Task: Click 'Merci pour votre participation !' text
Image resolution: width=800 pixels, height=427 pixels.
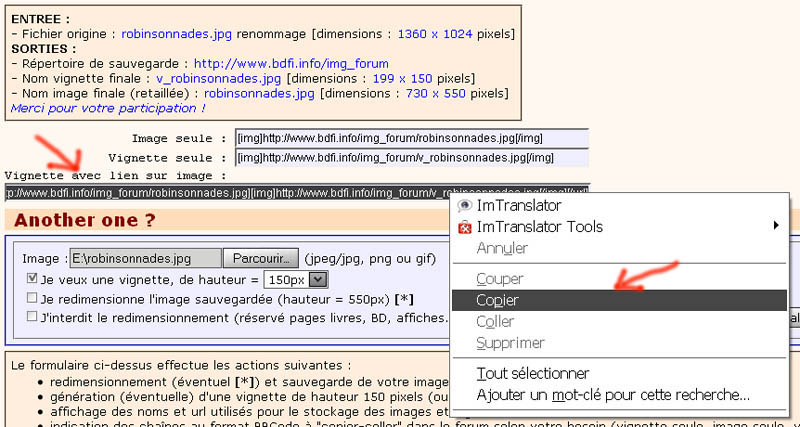Action: tap(108, 108)
